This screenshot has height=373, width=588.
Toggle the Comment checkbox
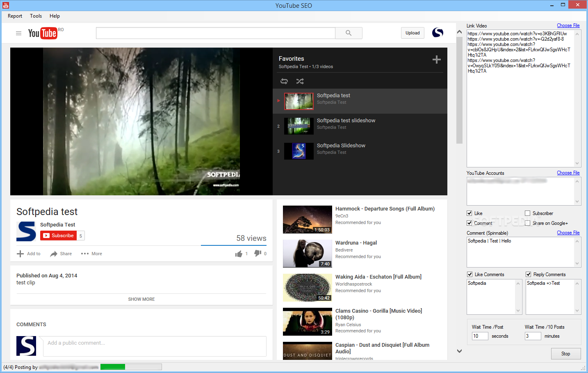click(469, 223)
